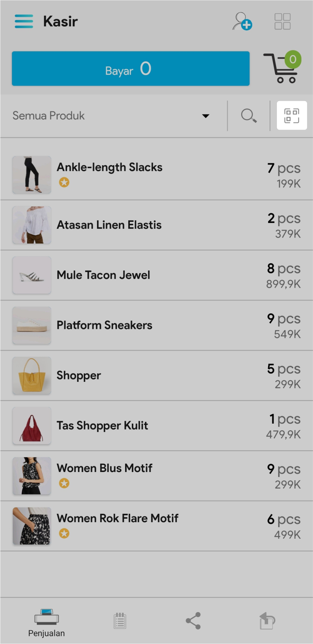Switch to grid view layout

282,21
